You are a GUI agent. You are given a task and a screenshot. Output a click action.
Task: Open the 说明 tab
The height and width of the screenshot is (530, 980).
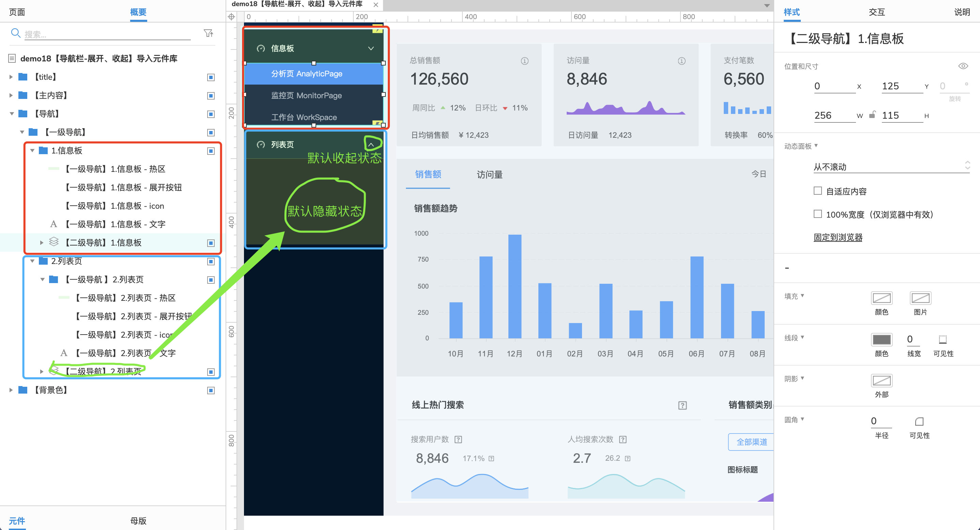pos(962,12)
